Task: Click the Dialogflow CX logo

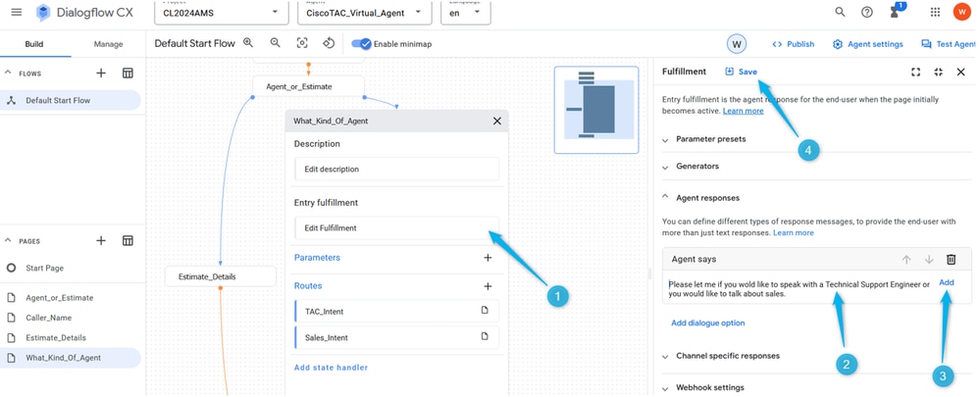Action: 83,13
